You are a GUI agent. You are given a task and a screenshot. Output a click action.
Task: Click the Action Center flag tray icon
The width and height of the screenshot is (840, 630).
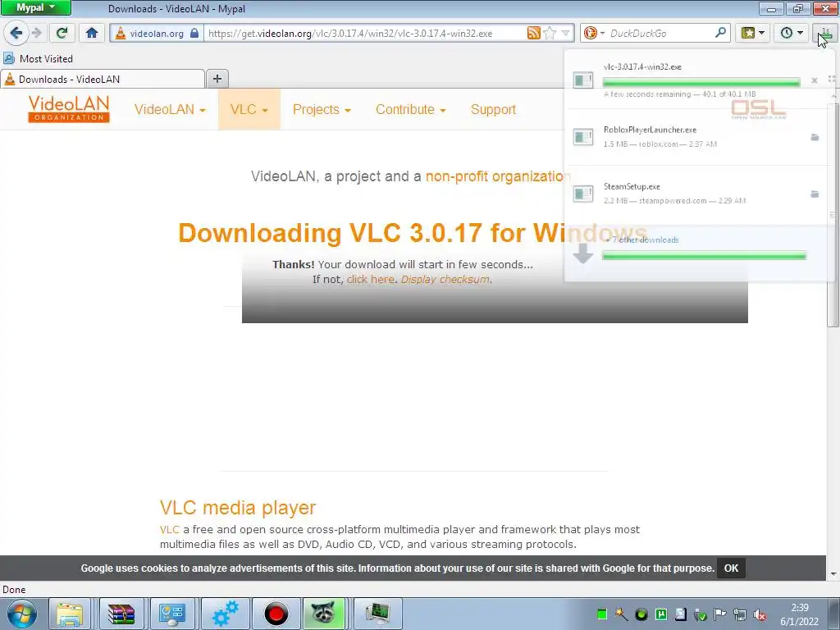pyautogui.click(x=720, y=614)
